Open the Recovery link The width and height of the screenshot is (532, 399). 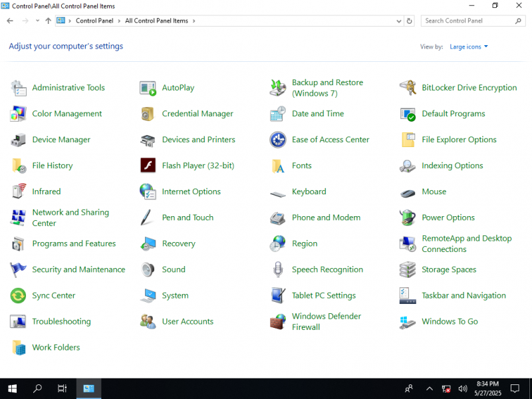pos(178,243)
